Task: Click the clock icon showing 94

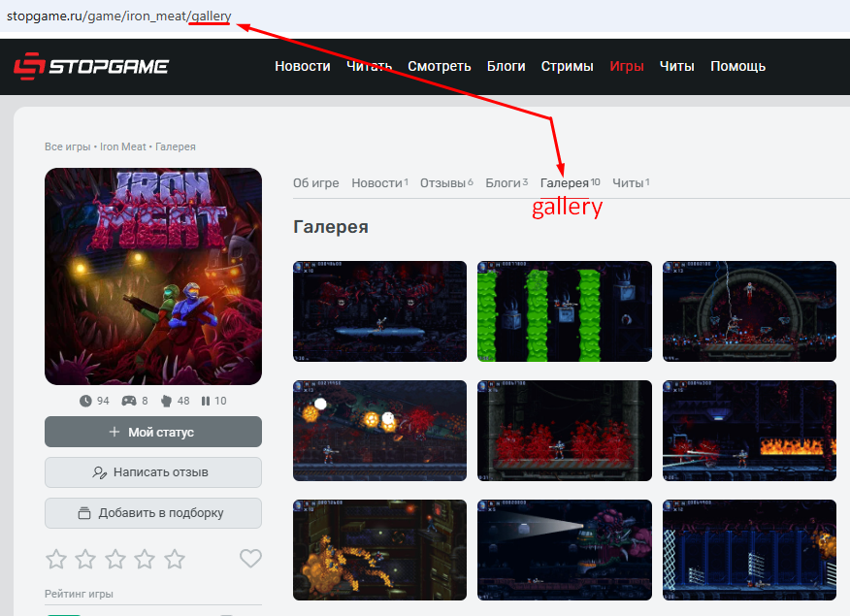Action: point(85,401)
